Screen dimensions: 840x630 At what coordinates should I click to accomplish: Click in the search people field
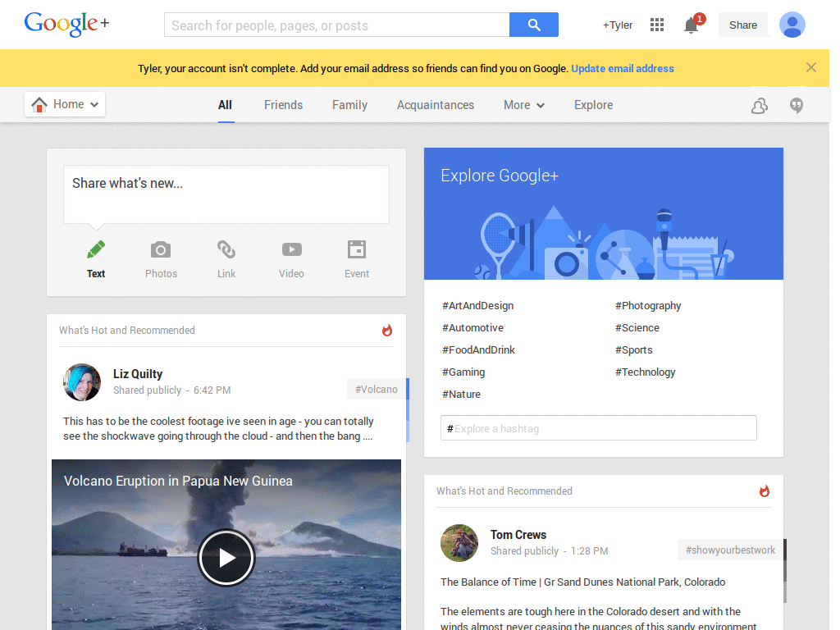pyautogui.click(x=337, y=25)
